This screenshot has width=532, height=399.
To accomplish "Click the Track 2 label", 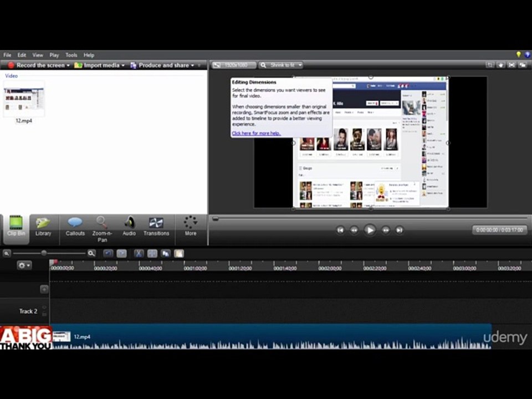I will pyautogui.click(x=28, y=311).
